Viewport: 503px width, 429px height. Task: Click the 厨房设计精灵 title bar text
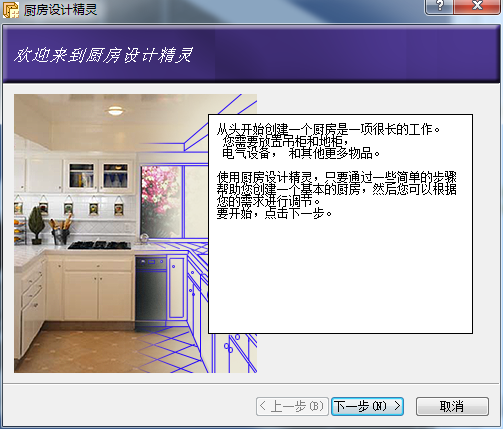point(60,10)
